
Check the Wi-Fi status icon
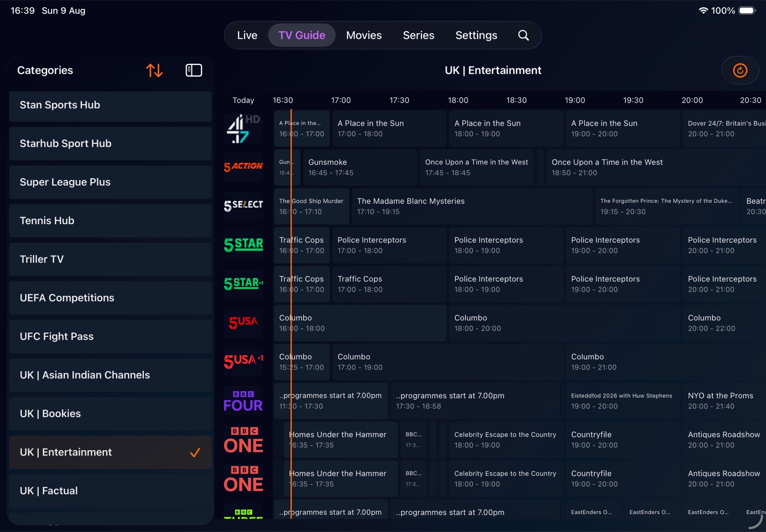pos(703,10)
